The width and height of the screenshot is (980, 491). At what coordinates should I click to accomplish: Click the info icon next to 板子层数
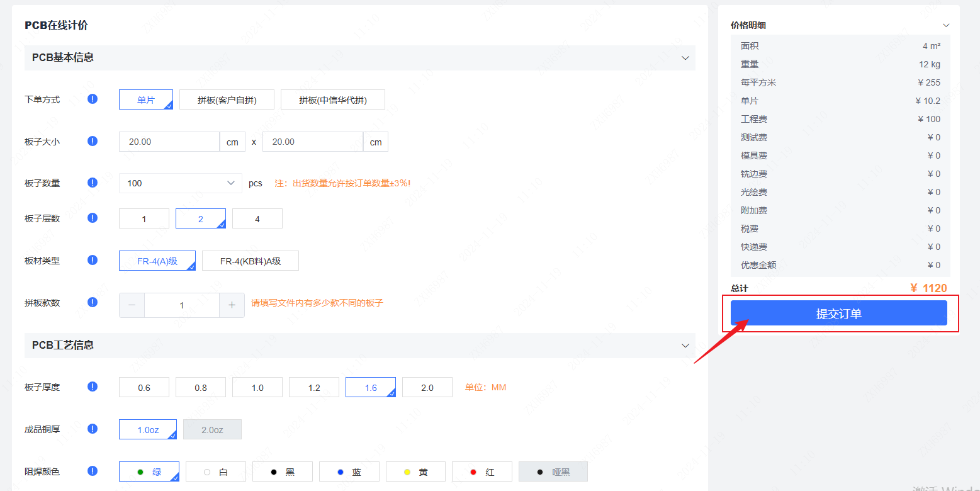coord(92,218)
